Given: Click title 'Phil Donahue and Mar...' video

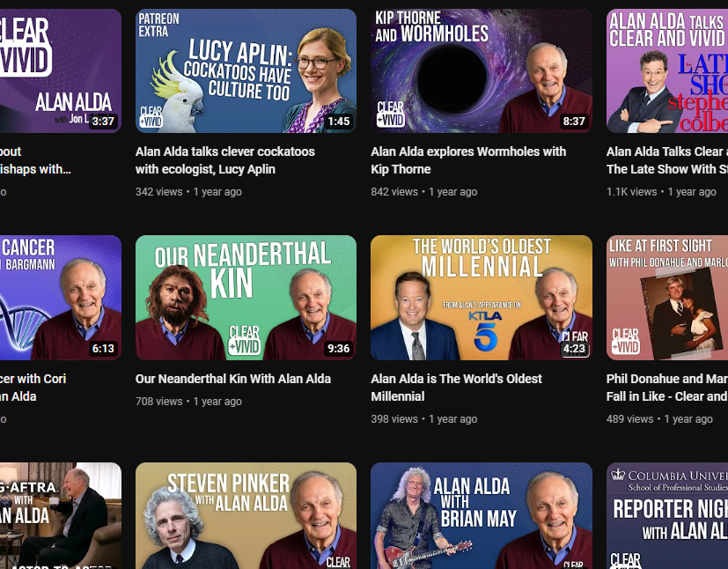Looking at the screenshot, I should [x=667, y=388].
